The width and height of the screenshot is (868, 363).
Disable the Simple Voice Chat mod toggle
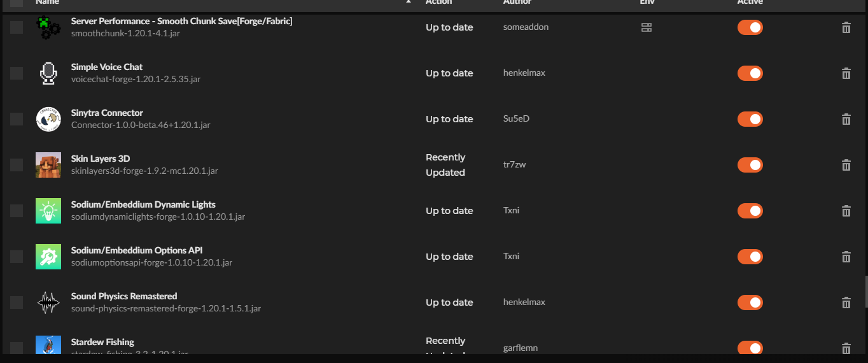(750, 73)
